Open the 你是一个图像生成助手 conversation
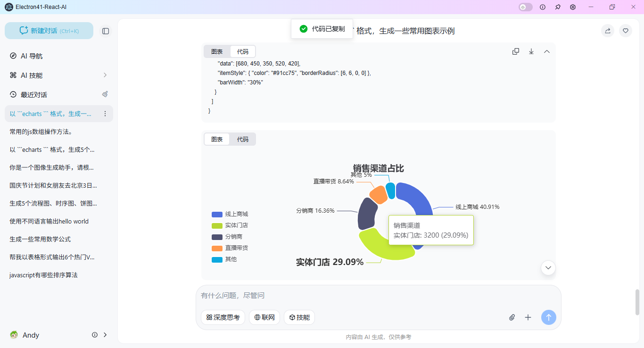This screenshot has width=644, height=348. [59, 167]
